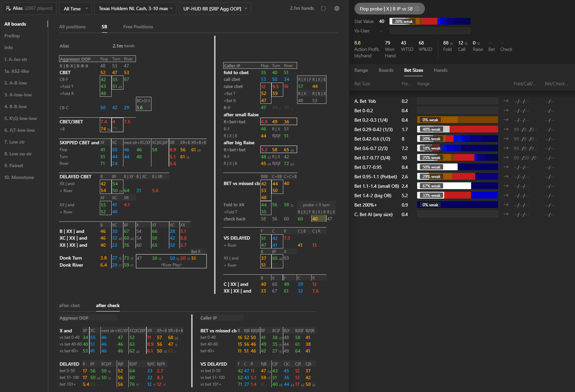Viewport: 575px width, 392px height.
Task: Switch to the Free Positions tab
Action: [x=138, y=27]
